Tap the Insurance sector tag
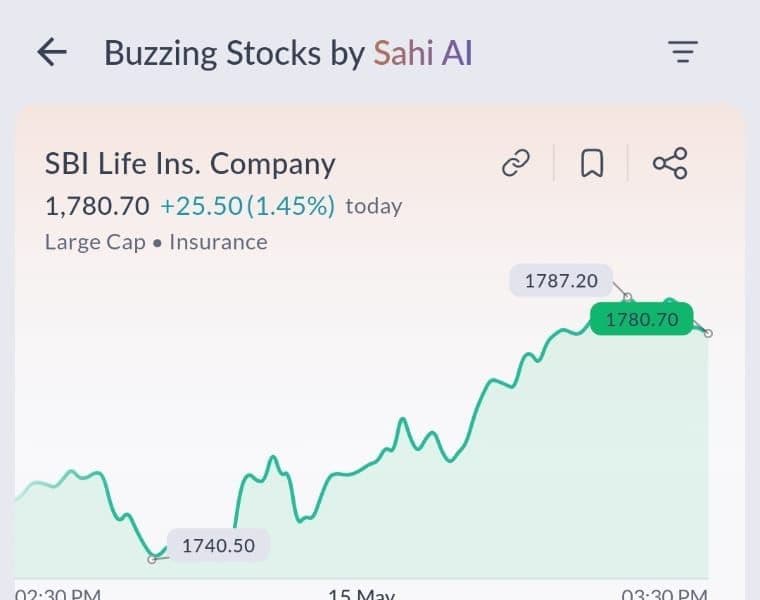 [x=218, y=242]
